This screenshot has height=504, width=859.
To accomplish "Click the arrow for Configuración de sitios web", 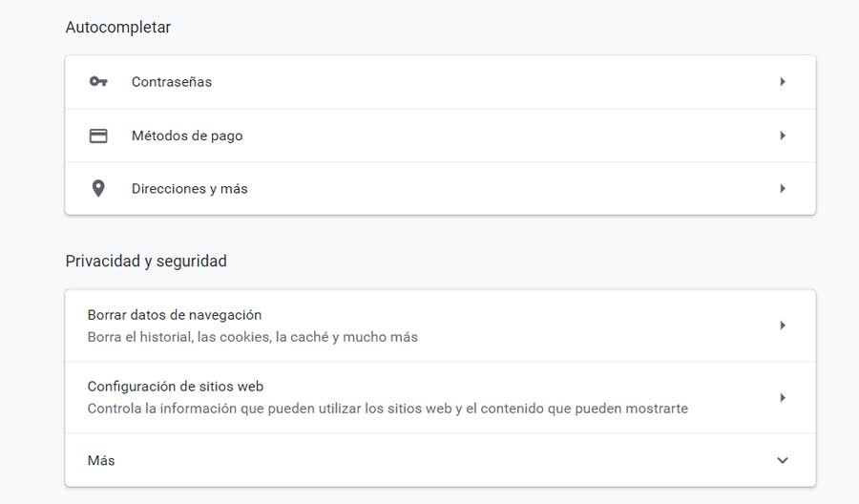I will (783, 397).
